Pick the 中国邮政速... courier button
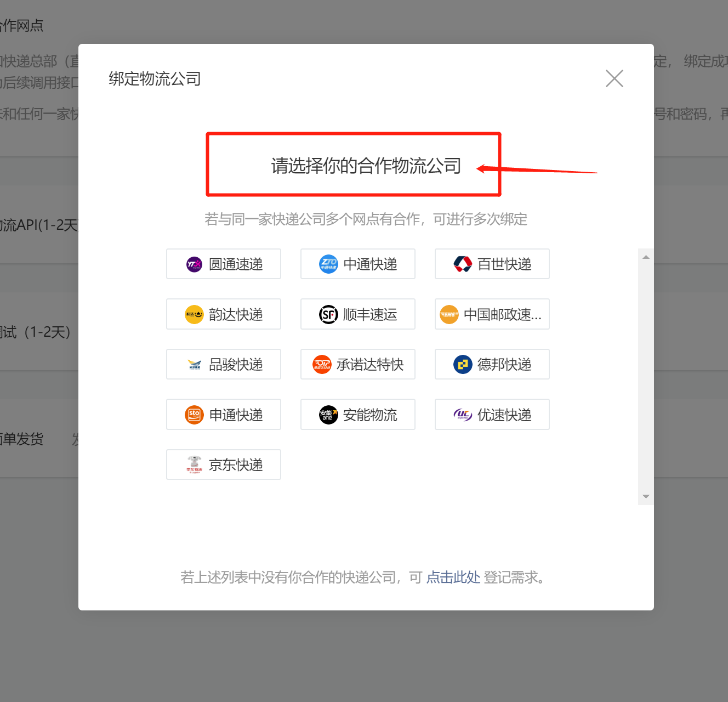The image size is (728, 702). [492, 314]
